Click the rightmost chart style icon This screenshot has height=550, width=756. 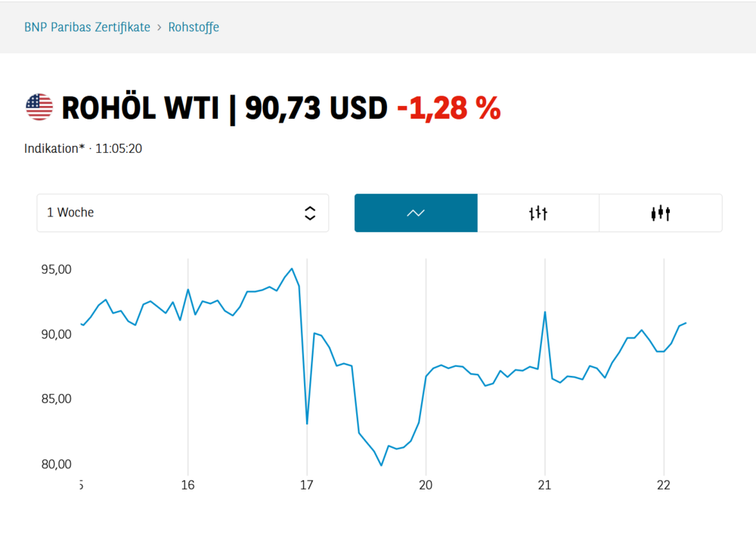coord(660,213)
